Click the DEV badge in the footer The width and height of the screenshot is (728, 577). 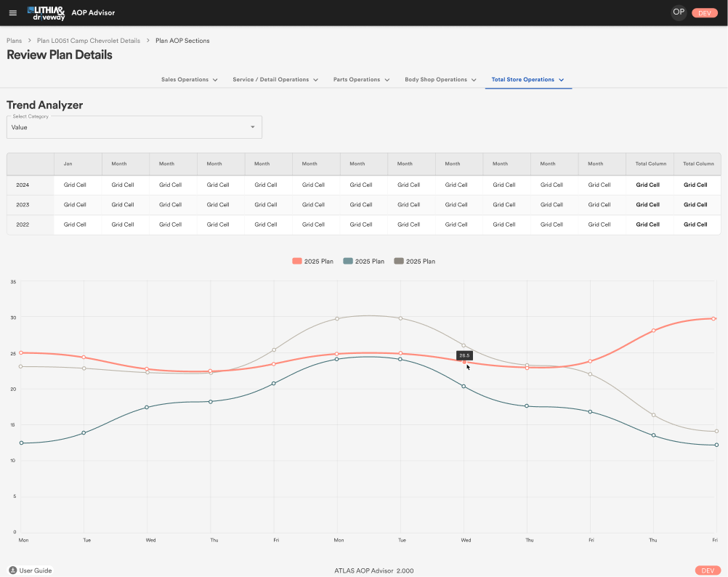point(708,570)
